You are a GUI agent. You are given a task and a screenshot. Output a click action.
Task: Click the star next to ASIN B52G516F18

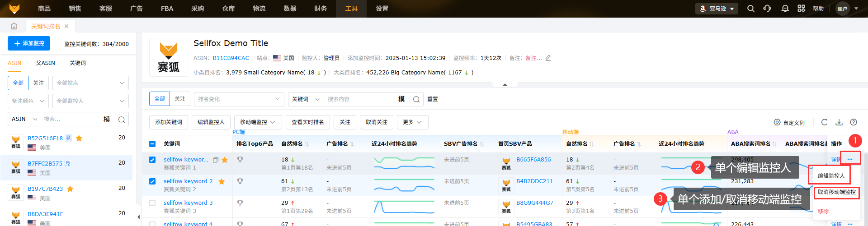click(x=79, y=138)
